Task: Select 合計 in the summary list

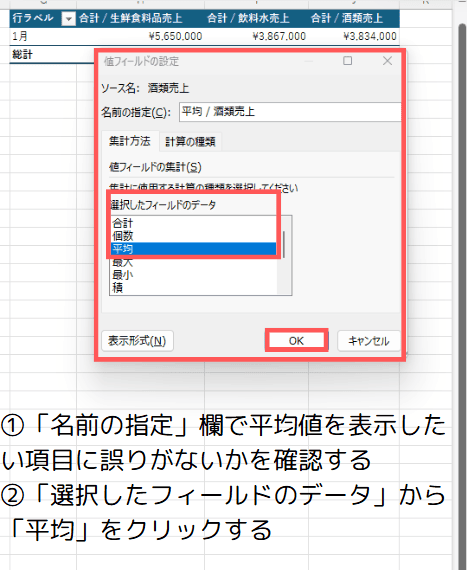Action: (193, 223)
